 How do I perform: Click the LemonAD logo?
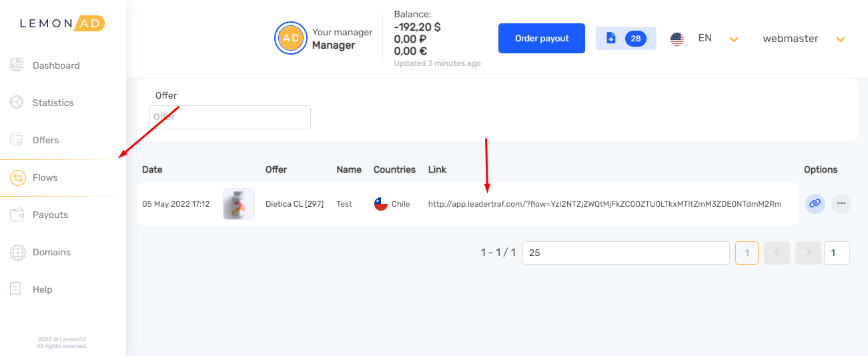(x=62, y=23)
